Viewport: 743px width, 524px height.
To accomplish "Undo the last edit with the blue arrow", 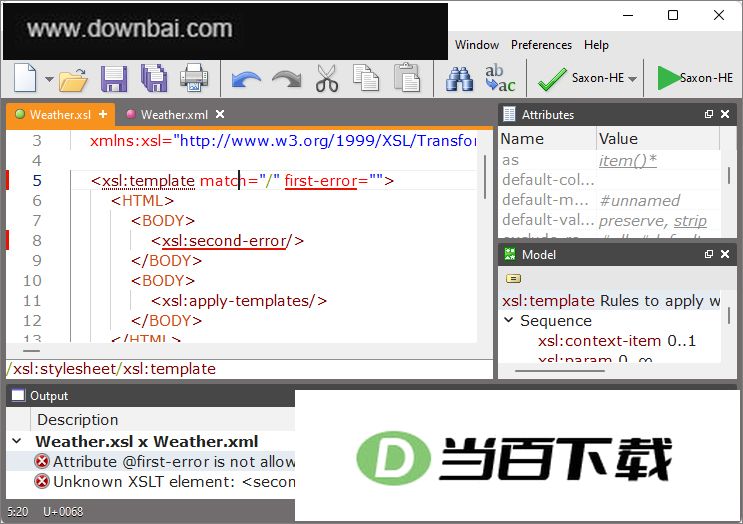I will 246,80.
